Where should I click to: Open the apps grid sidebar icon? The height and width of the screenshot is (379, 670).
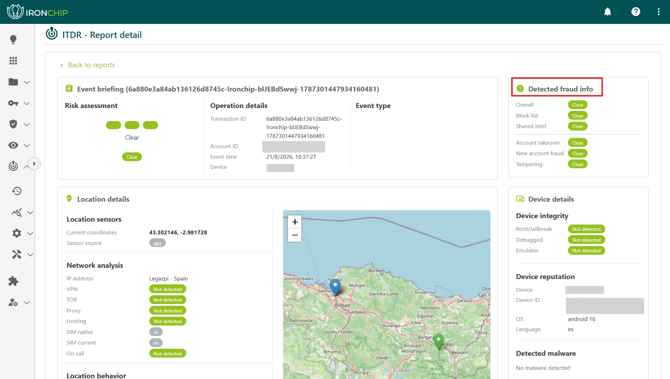(x=13, y=61)
